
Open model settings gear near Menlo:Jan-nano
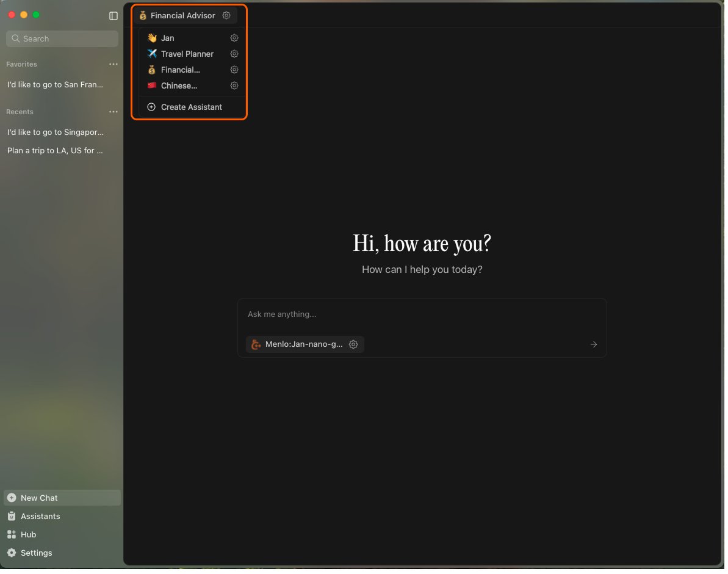353,344
